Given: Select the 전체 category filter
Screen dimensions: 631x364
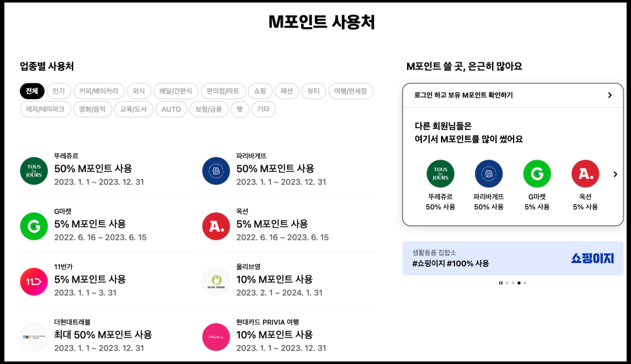Looking at the screenshot, I should click(32, 91).
